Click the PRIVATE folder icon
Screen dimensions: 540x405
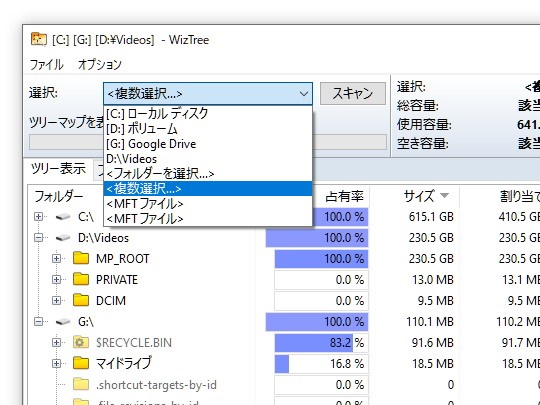[81, 279]
